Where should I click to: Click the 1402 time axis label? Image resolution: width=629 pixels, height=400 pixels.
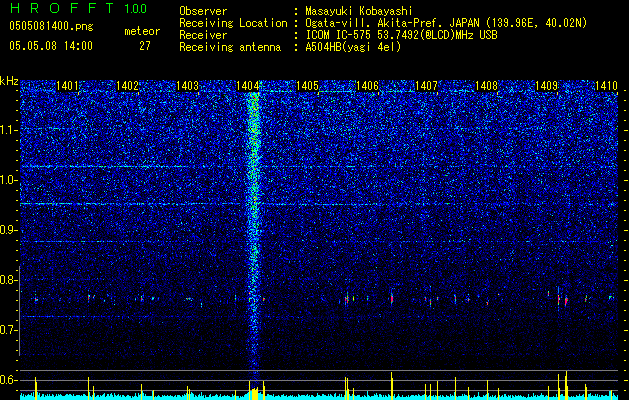tap(127, 85)
